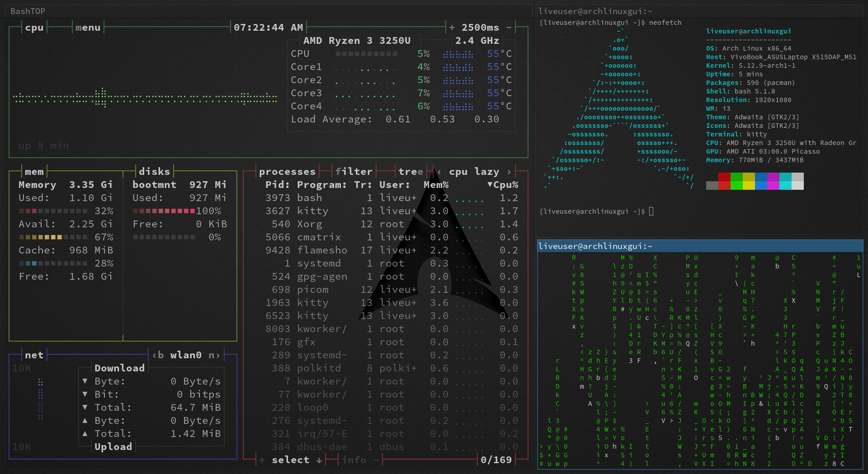Click the select label in the processes footer

pos(290,460)
